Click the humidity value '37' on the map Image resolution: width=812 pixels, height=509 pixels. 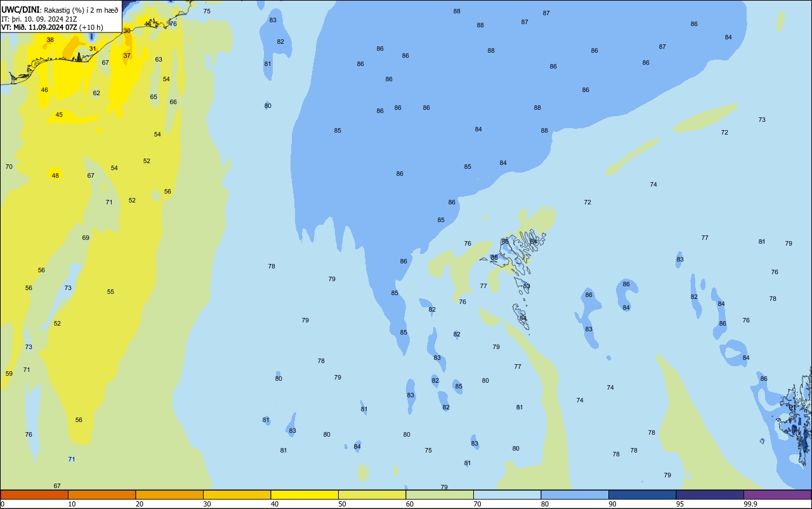coord(127,55)
